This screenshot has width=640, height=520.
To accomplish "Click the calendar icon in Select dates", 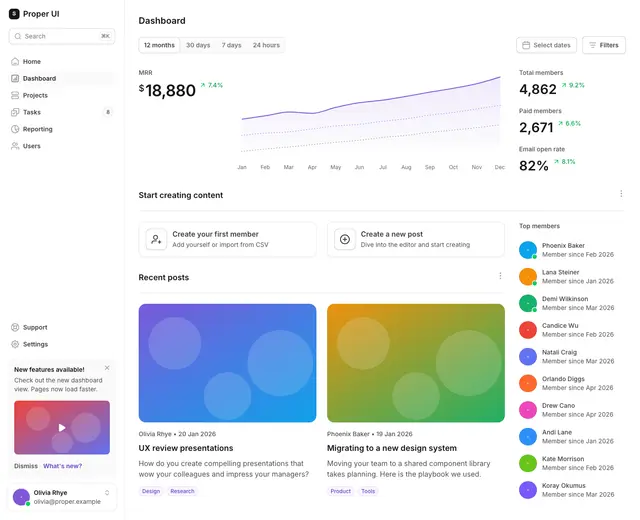I will tap(526, 45).
